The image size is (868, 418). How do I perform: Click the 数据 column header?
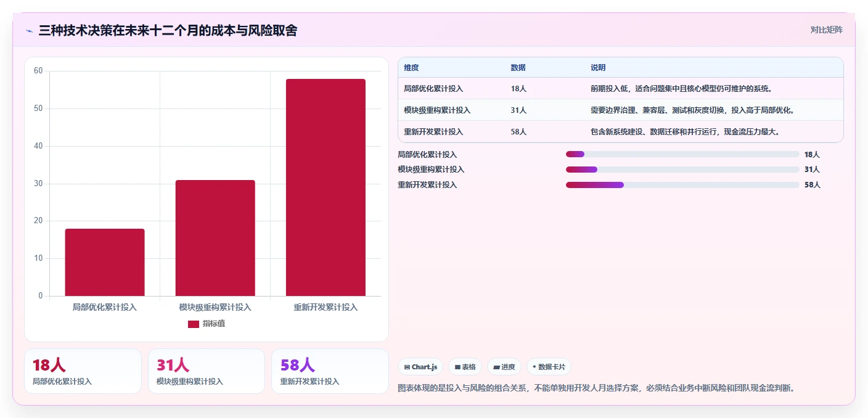(518, 68)
